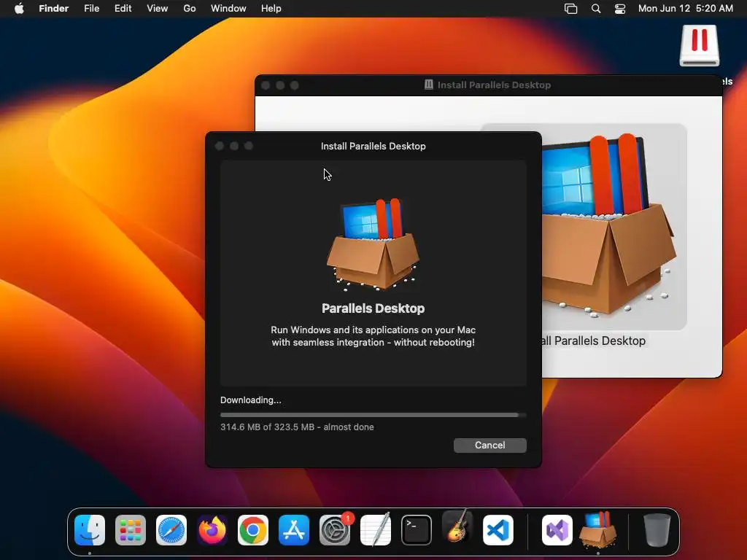Open System Settings from the Dock

[335, 530]
